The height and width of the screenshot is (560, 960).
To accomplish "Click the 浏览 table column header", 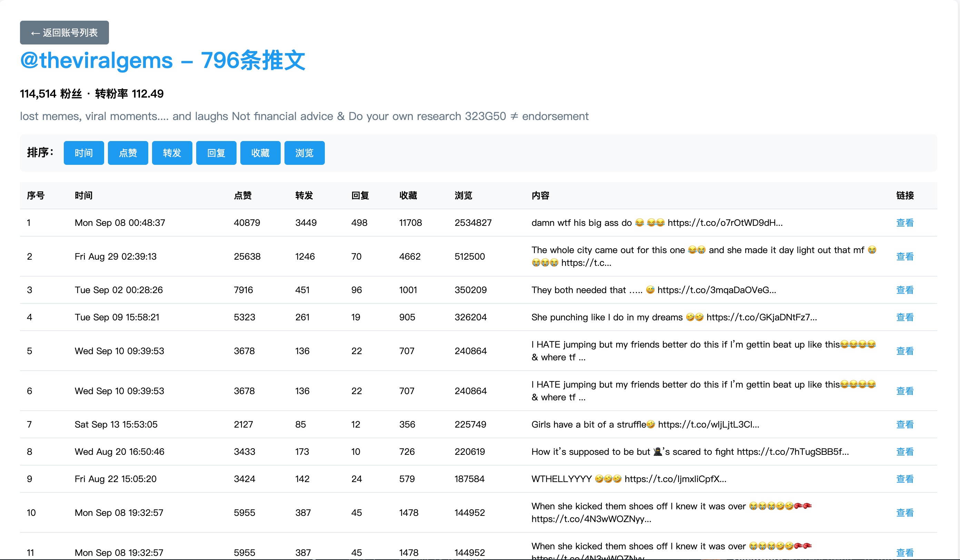I will point(463,196).
